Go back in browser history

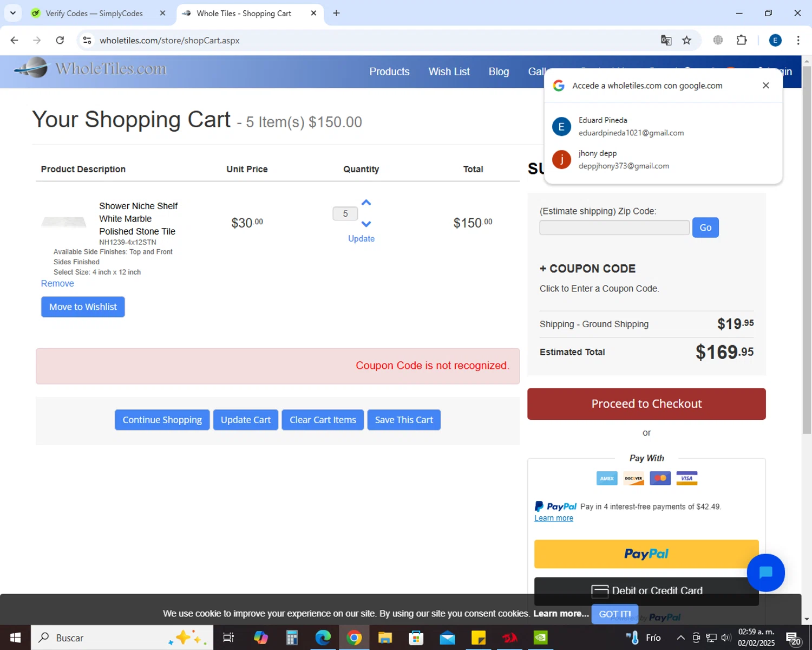coord(15,40)
